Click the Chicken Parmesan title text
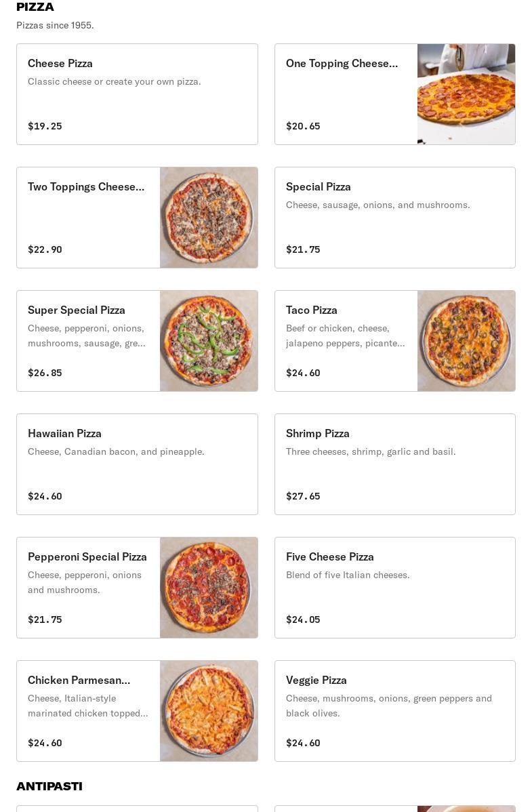This screenshot has height=812, width=532. tap(79, 680)
